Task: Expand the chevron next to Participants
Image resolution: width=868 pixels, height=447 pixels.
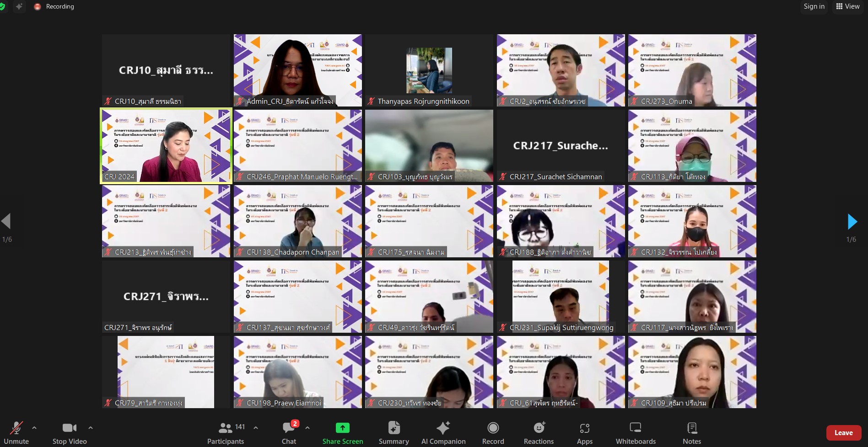Action: click(256, 428)
